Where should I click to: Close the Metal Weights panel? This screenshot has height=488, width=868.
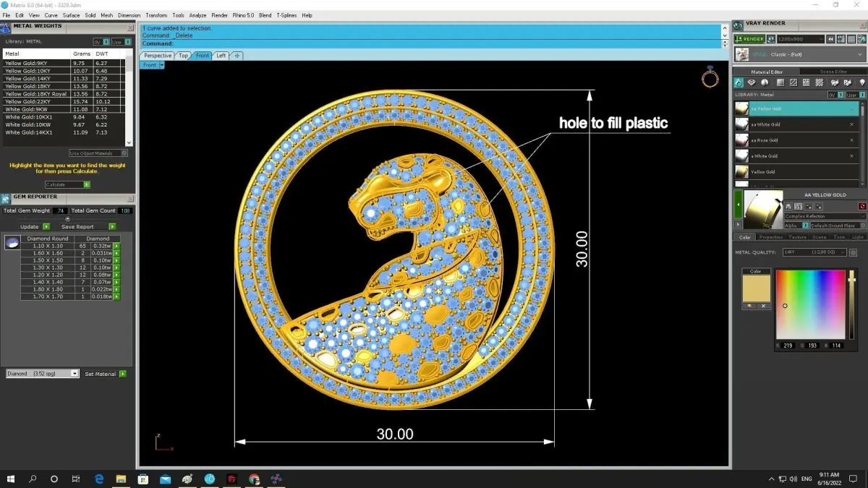click(x=130, y=27)
